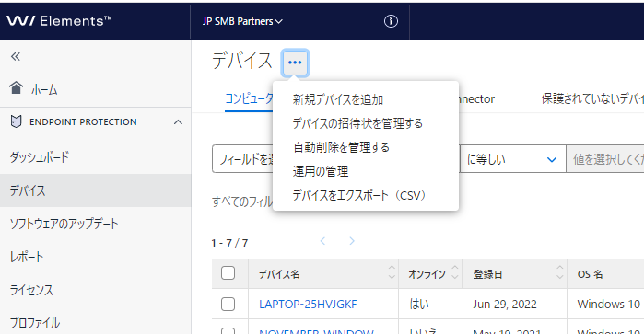This screenshot has width=644, height=334.
Task: Collapse the ENDPOINT PROTECTION section
Action: (x=178, y=121)
